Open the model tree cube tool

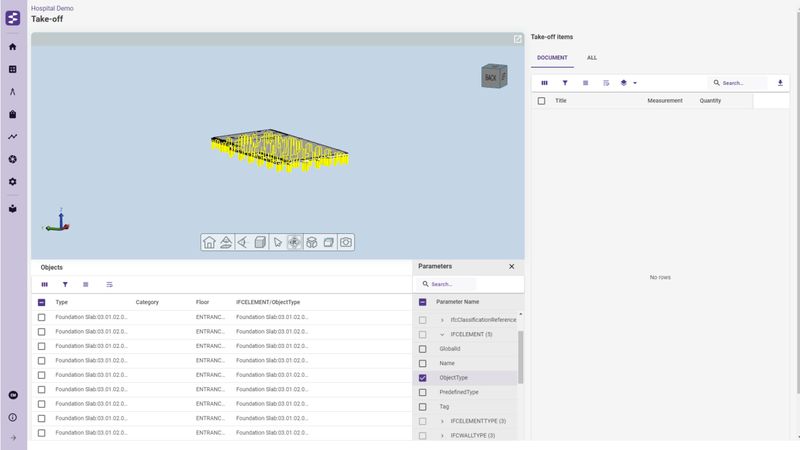[x=312, y=242]
